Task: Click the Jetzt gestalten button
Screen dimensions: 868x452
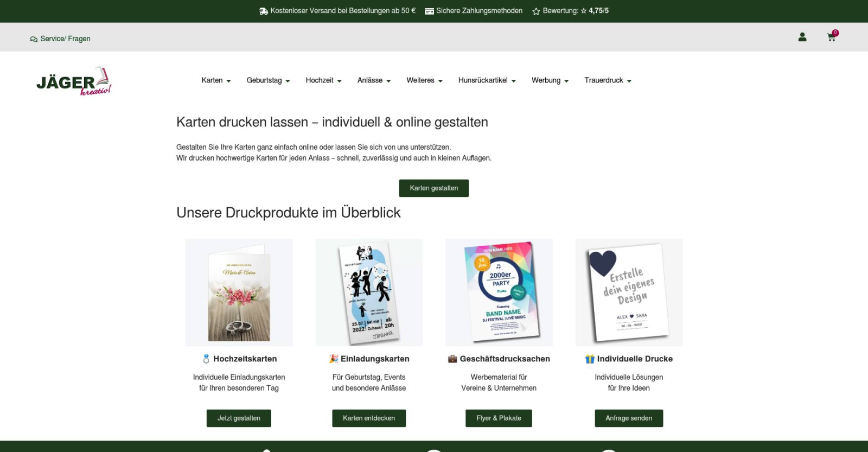Action: 239,418
